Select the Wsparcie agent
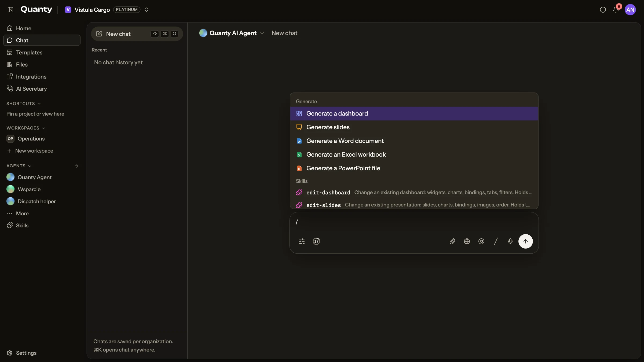 (x=42, y=189)
